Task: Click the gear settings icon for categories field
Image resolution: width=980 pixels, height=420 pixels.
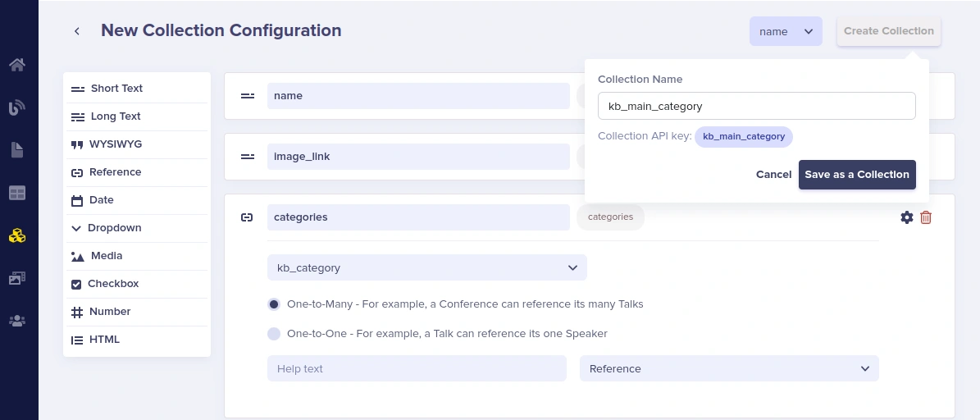Action: coord(907,217)
